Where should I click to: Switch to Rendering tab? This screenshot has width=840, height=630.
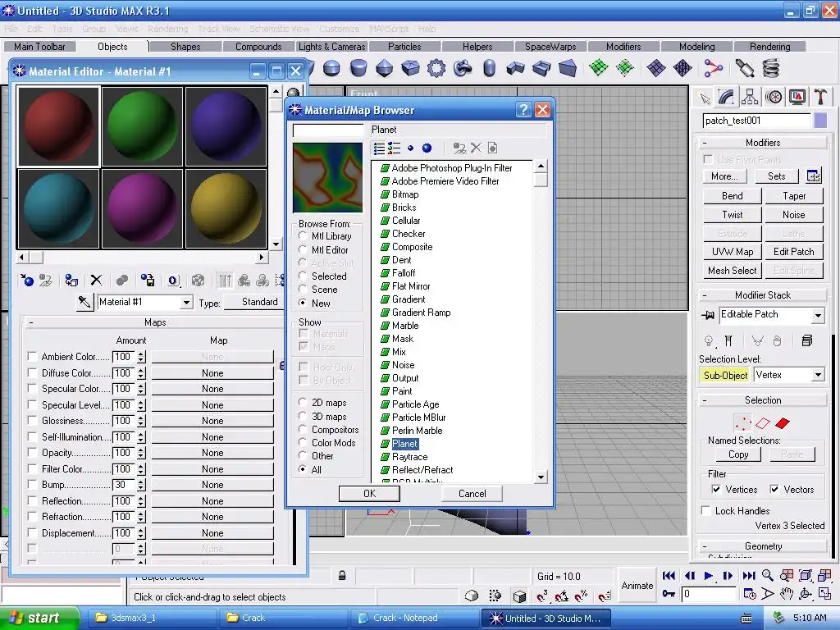point(769,47)
